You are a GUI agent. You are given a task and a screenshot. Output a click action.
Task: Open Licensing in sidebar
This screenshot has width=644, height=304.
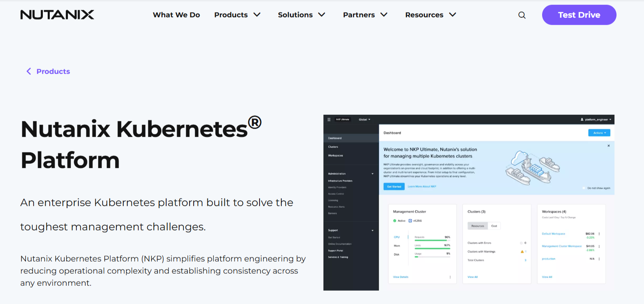(333, 200)
